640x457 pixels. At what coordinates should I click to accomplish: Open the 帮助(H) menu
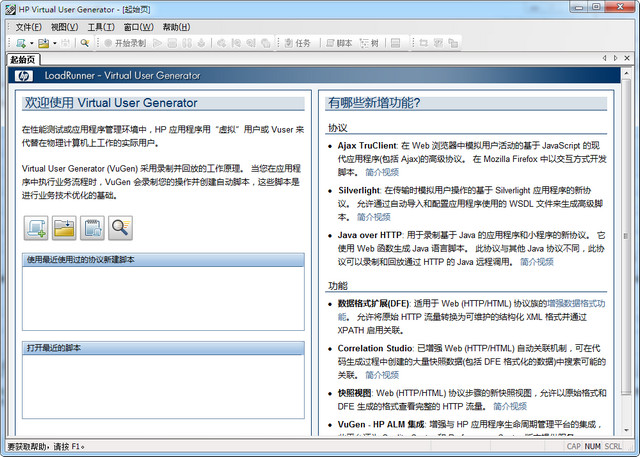[x=176, y=27]
